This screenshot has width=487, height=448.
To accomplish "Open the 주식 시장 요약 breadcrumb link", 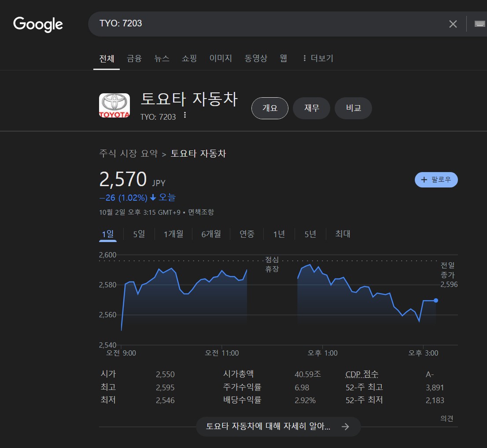I will pyautogui.click(x=128, y=154).
